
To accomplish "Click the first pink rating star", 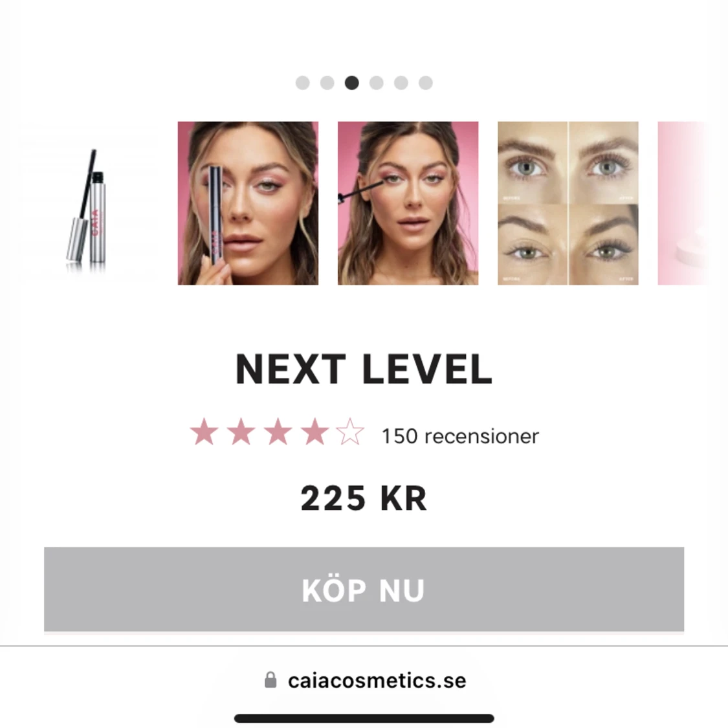I will pos(204,432).
